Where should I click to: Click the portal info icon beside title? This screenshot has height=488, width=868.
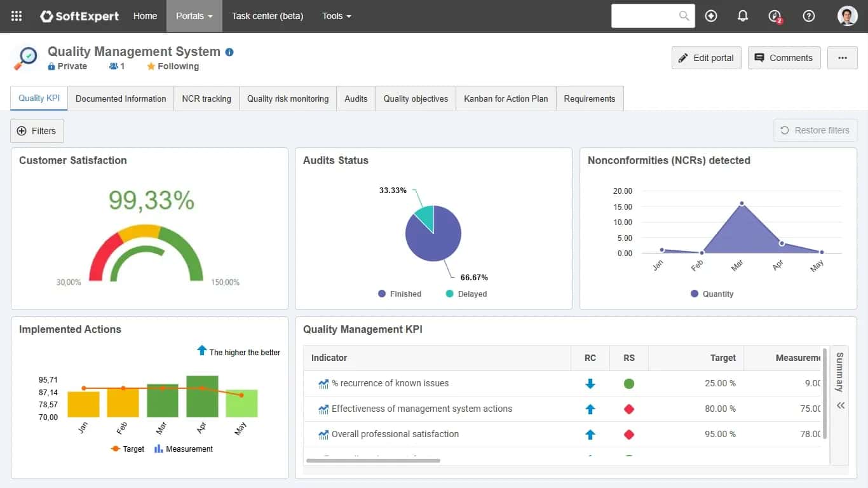tap(229, 52)
